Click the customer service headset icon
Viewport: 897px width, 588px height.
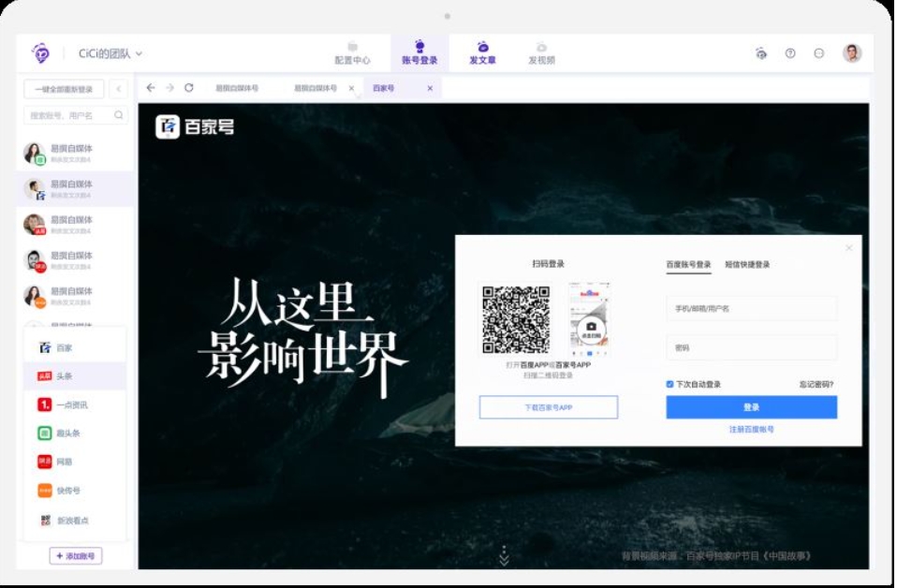pos(761,53)
